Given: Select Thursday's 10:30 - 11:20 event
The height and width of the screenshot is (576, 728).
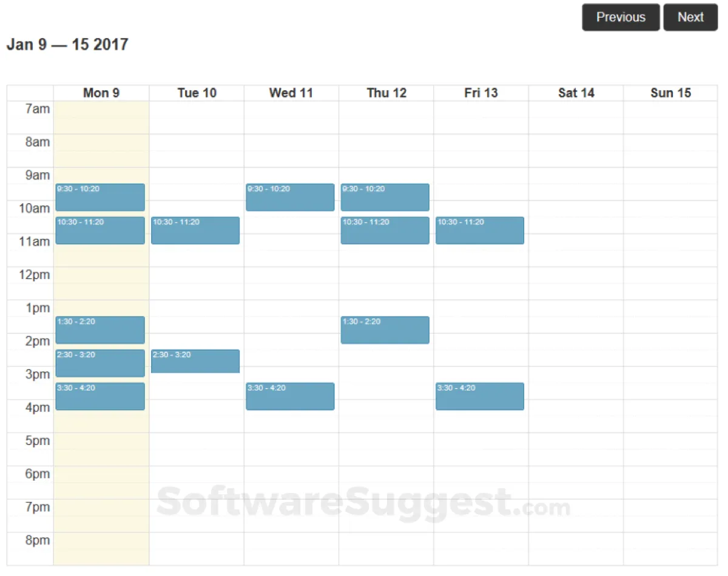Looking at the screenshot, I should [x=385, y=230].
